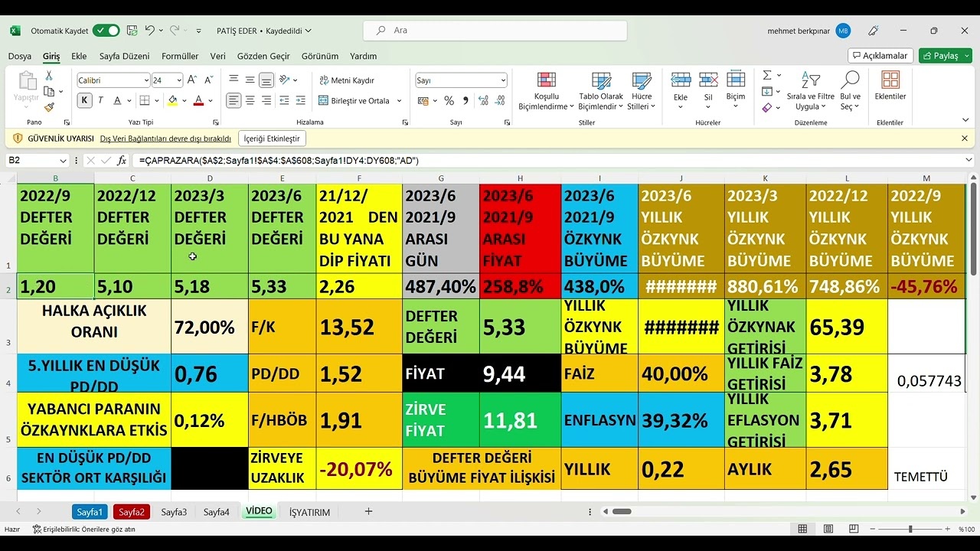The width and height of the screenshot is (980, 551).
Task: Expand the font color dropdown arrow
Action: [x=211, y=100]
